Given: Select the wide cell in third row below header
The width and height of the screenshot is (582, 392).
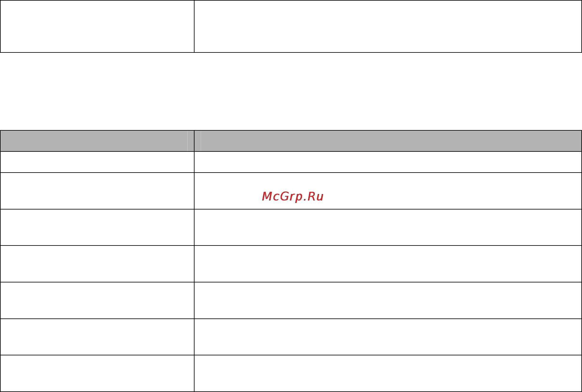Looking at the screenshot, I should 388,228.
